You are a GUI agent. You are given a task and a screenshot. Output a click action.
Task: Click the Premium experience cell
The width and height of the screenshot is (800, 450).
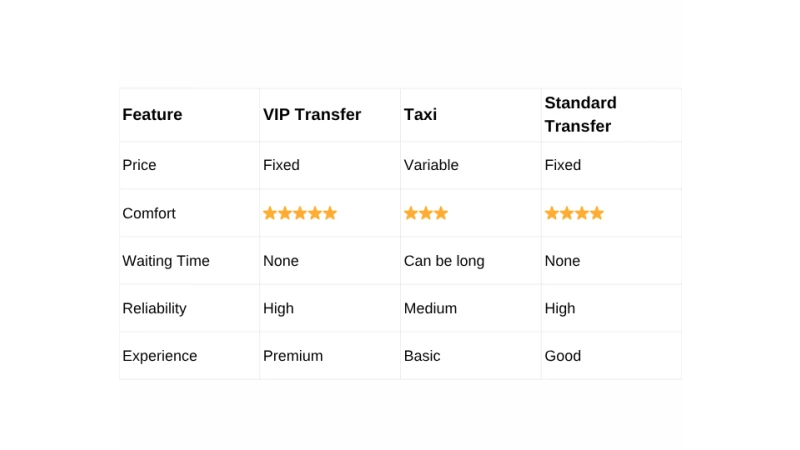point(293,356)
